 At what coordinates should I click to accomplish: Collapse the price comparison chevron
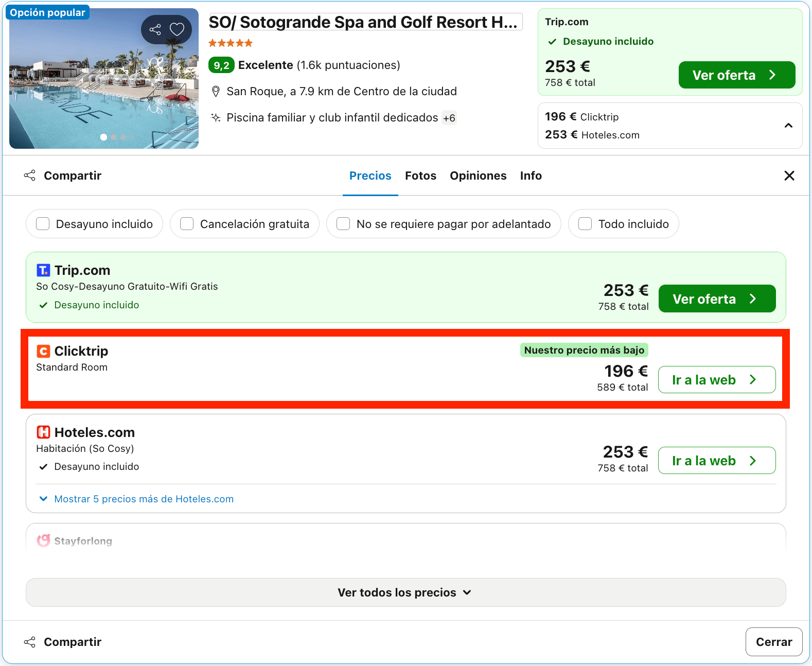click(788, 126)
